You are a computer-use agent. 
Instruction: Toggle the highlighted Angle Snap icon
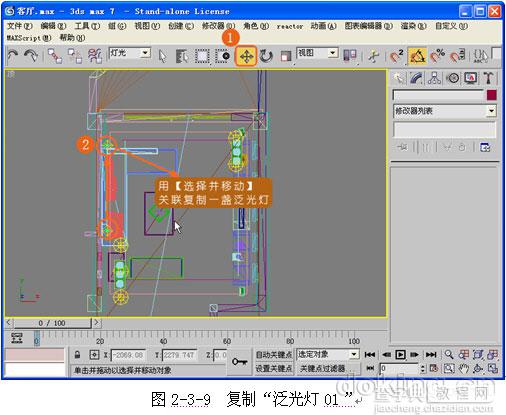417,56
